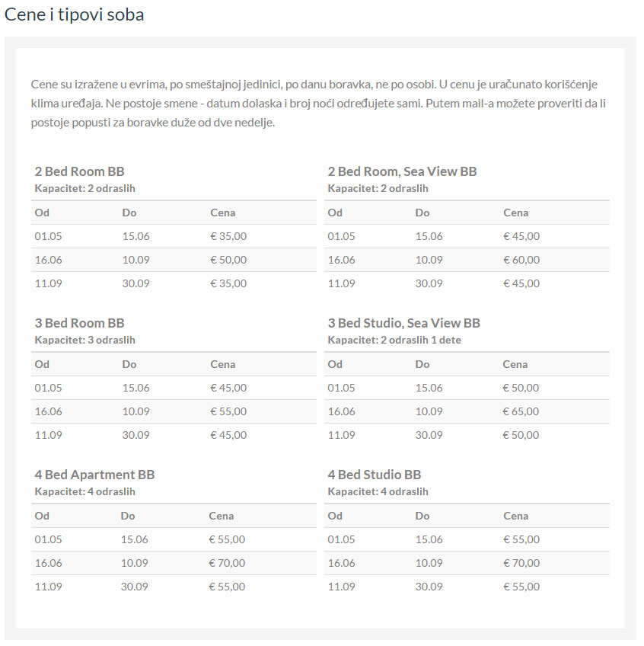Viewport: 644px width, 646px height.
Task: Click 'Od' column header in 4 Bed Studio BB
Action: pyautogui.click(x=335, y=516)
